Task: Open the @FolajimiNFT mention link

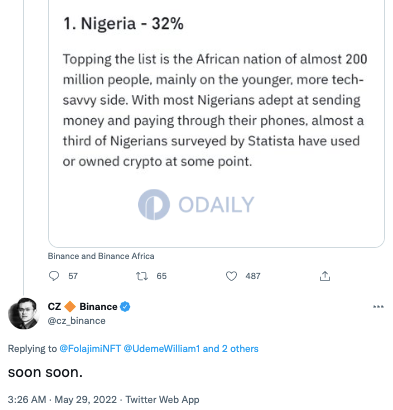Action: [x=90, y=349]
